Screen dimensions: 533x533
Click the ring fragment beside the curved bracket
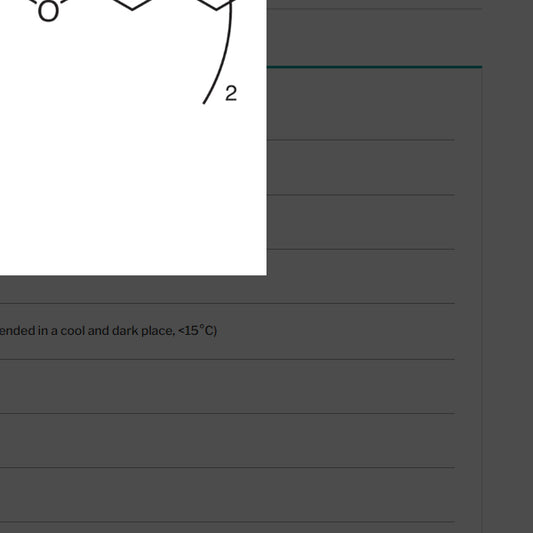coord(216,5)
